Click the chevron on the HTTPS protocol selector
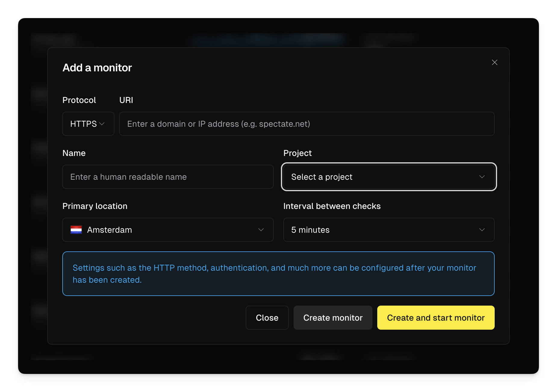Image resolution: width=557 pixels, height=392 pixels. pyautogui.click(x=102, y=123)
